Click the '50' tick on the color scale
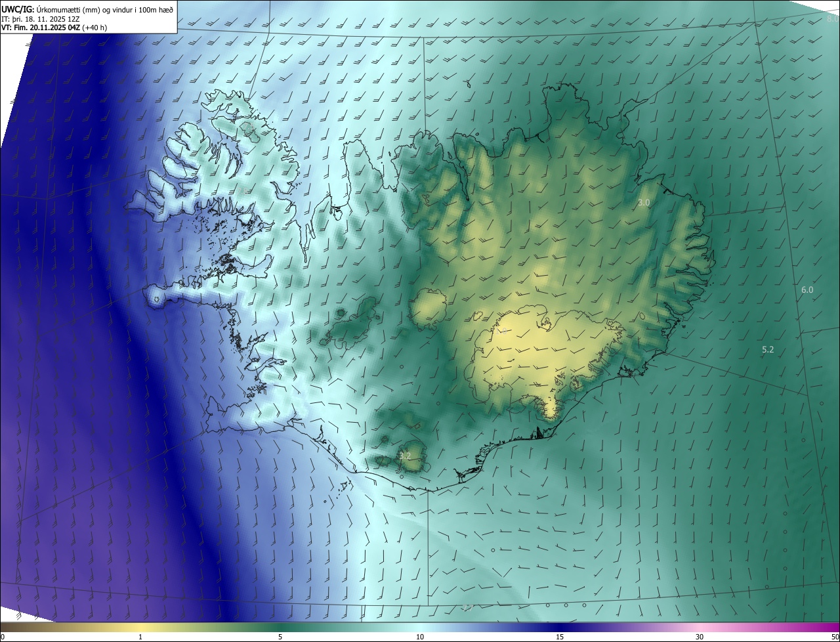The image size is (840, 642). tap(835, 637)
